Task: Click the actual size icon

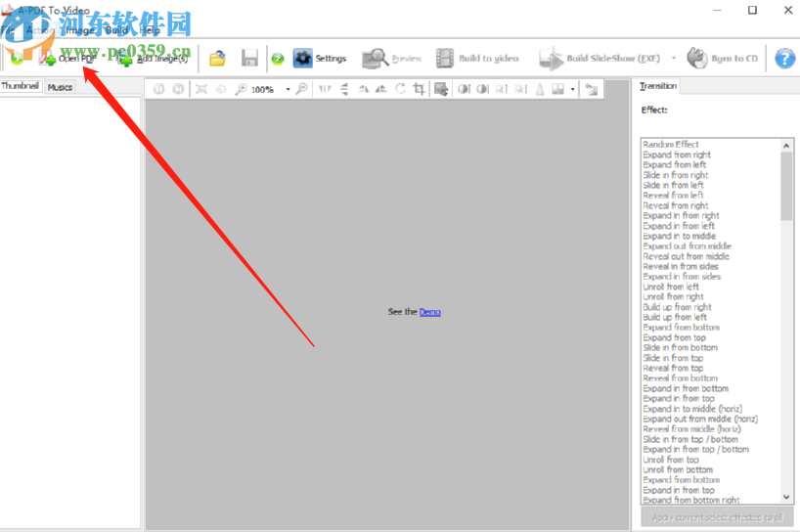Action: pos(221,89)
